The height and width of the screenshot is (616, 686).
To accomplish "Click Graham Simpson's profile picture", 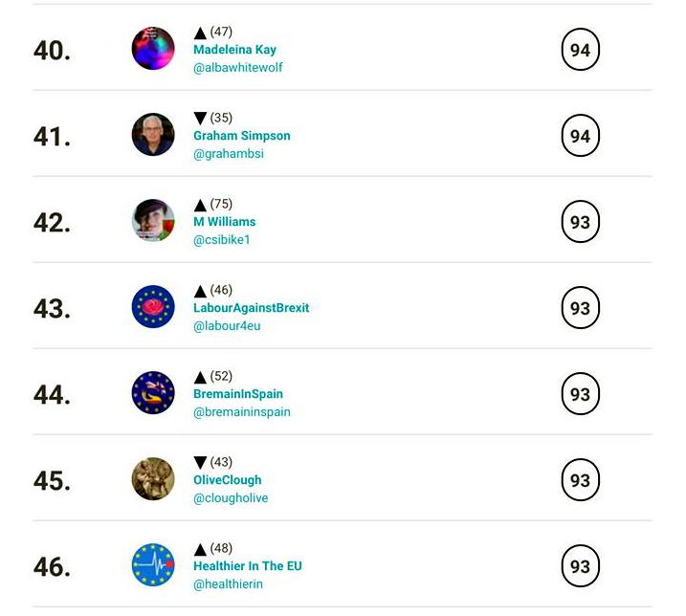I will 153,135.
